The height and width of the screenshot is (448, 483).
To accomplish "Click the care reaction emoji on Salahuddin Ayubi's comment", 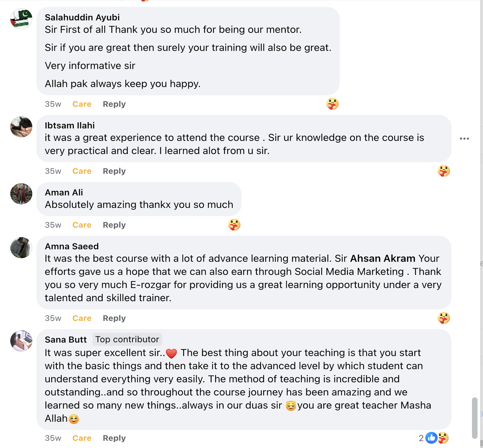I will (x=333, y=104).
